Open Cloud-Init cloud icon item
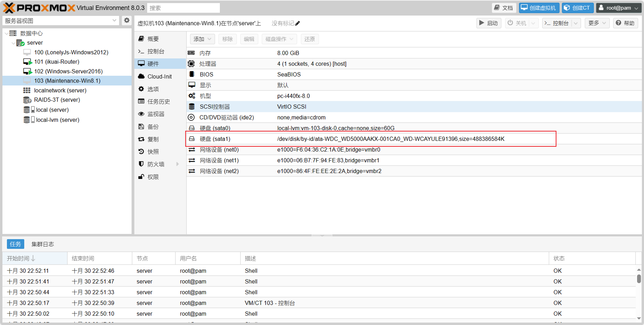The height and width of the screenshot is (325, 644). [159, 76]
